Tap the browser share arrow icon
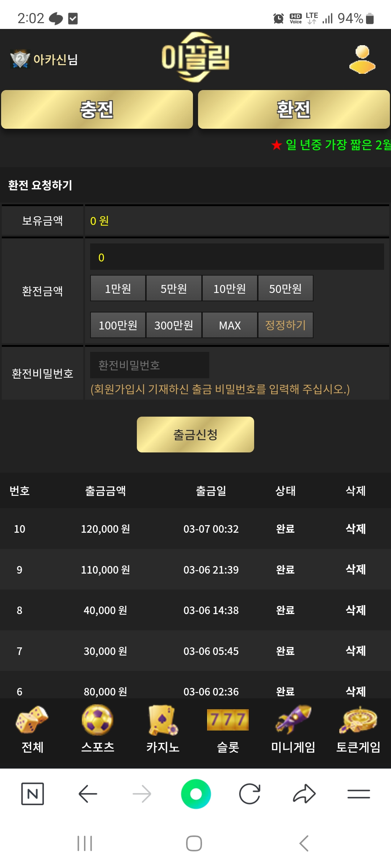The image size is (391, 868). pyautogui.click(x=304, y=794)
